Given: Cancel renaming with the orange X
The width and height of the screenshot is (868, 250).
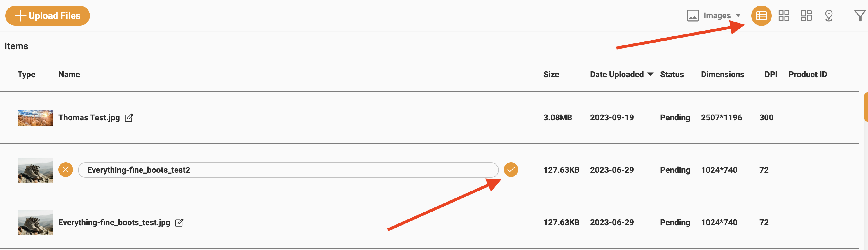Looking at the screenshot, I should tap(66, 170).
